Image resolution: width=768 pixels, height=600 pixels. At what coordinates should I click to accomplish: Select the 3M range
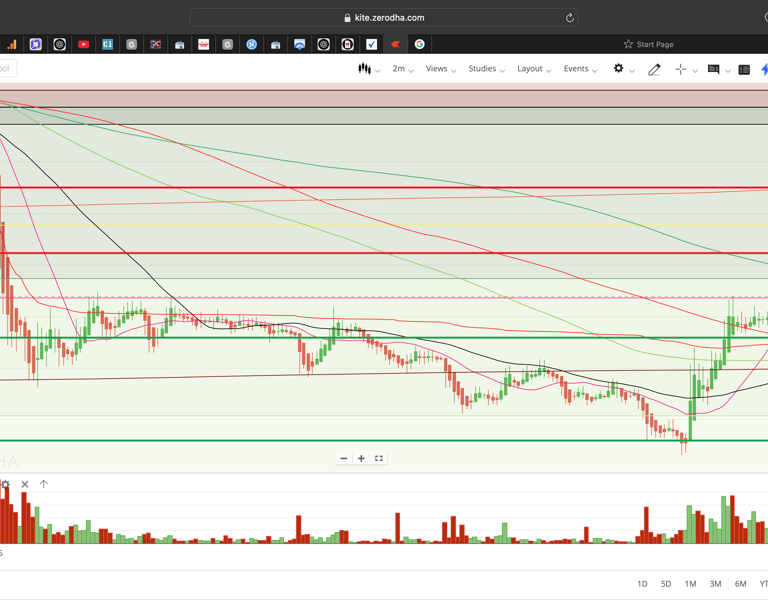pyautogui.click(x=715, y=584)
